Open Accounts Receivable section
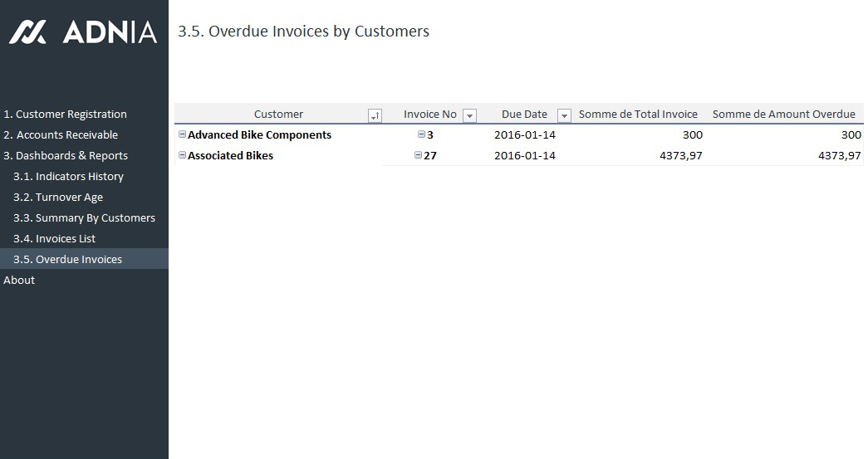This screenshot has height=459, width=868. point(61,135)
